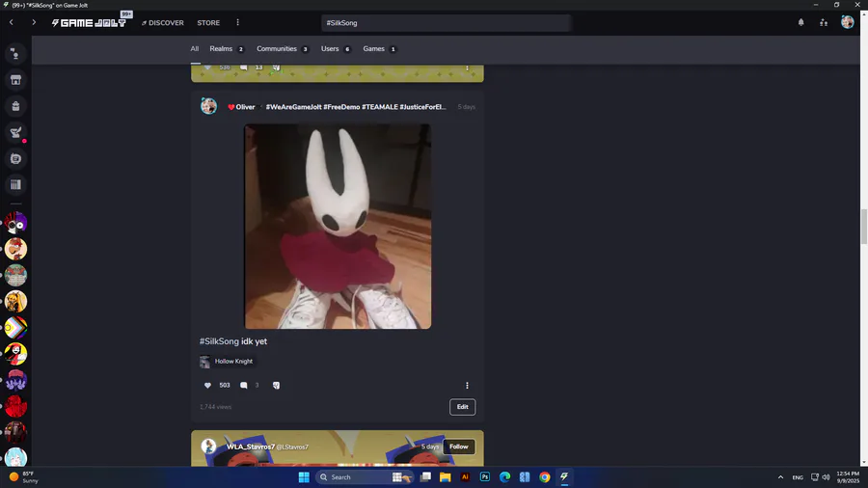
Task: Switch to the Communities tab
Action: 283,48
